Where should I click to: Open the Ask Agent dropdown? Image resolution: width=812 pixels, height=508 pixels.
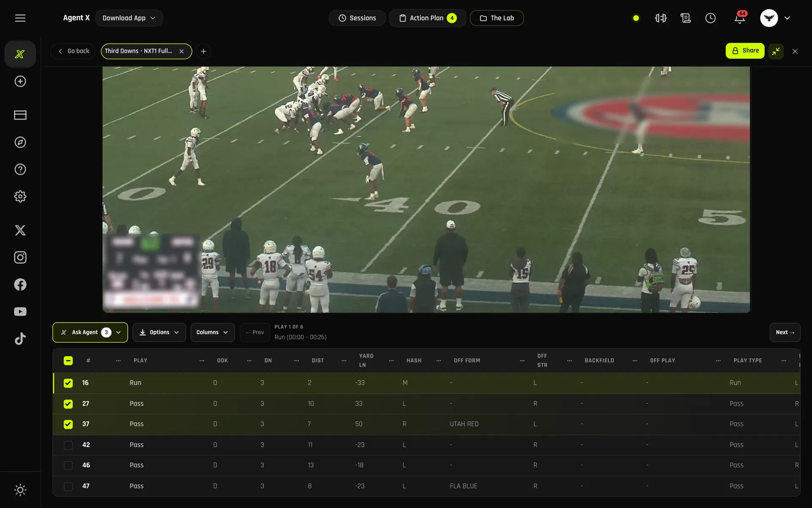point(90,332)
